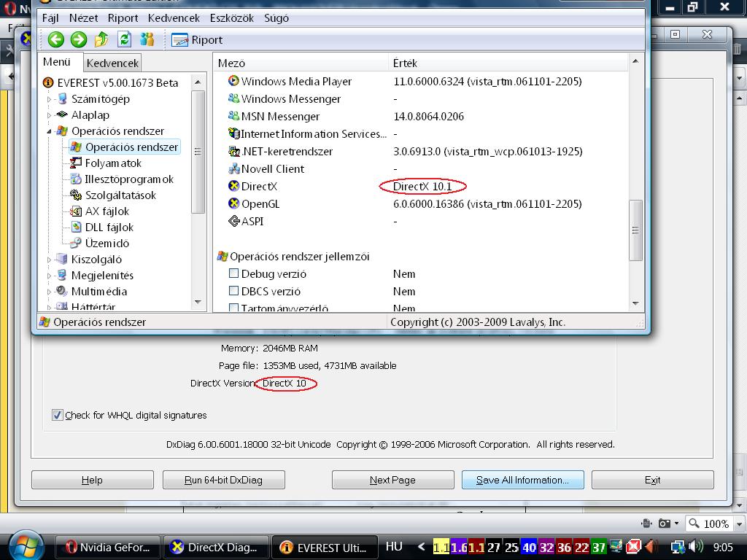The width and height of the screenshot is (747, 560).
Task: Toggle the DBCS verzió checkbox
Action: coord(233,291)
